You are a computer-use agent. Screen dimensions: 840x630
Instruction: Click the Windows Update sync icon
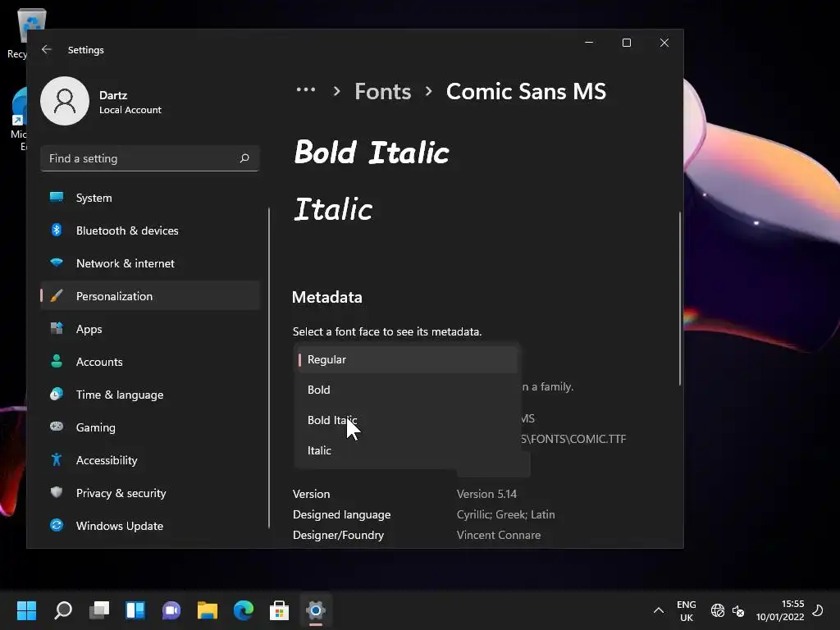[57, 525]
